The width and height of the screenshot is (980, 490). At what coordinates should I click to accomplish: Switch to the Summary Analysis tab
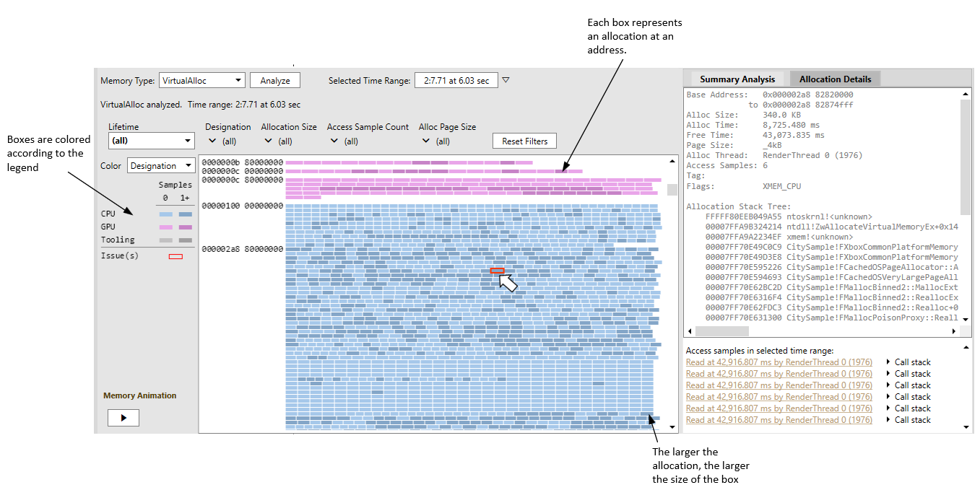click(737, 79)
